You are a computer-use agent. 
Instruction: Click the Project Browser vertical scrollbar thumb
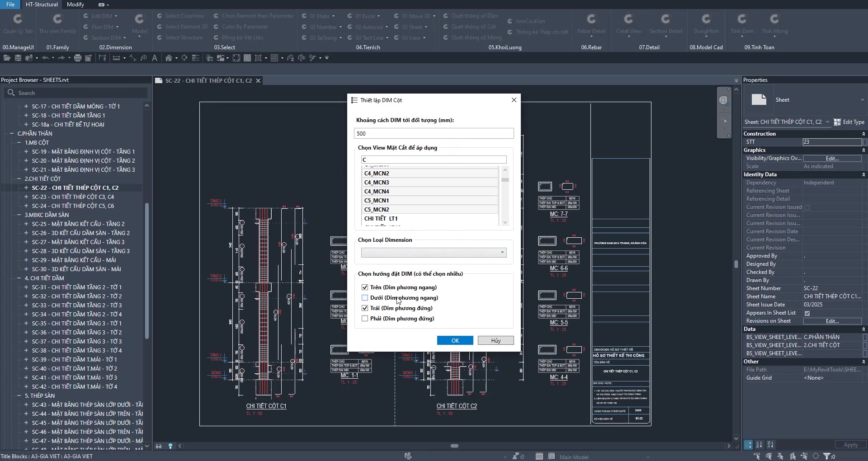[146, 271]
